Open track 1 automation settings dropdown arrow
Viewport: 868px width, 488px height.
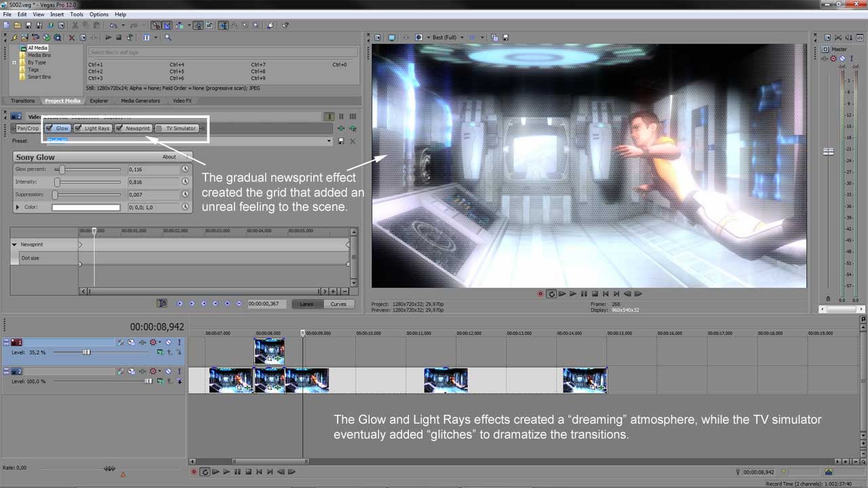[160, 342]
